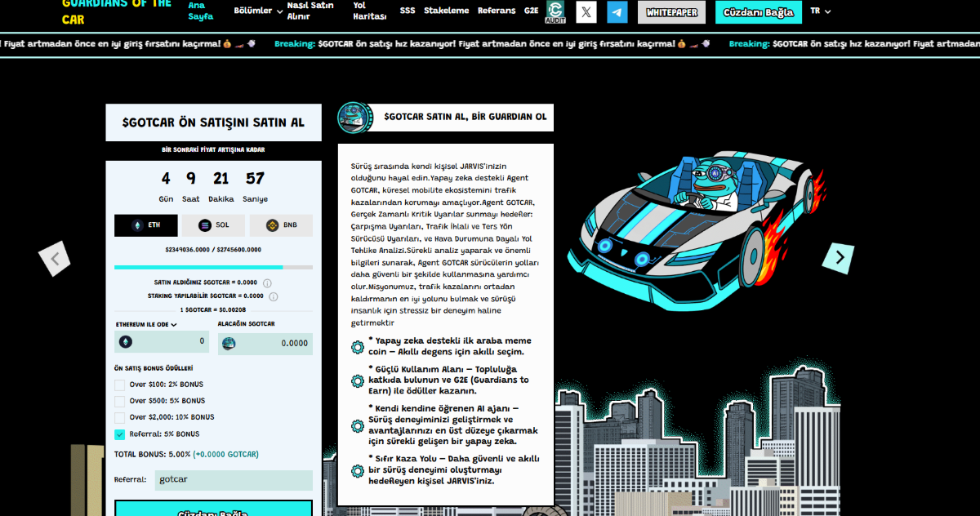Select SOL as payment currency
This screenshot has width=980, height=516.
(x=213, y=225)
